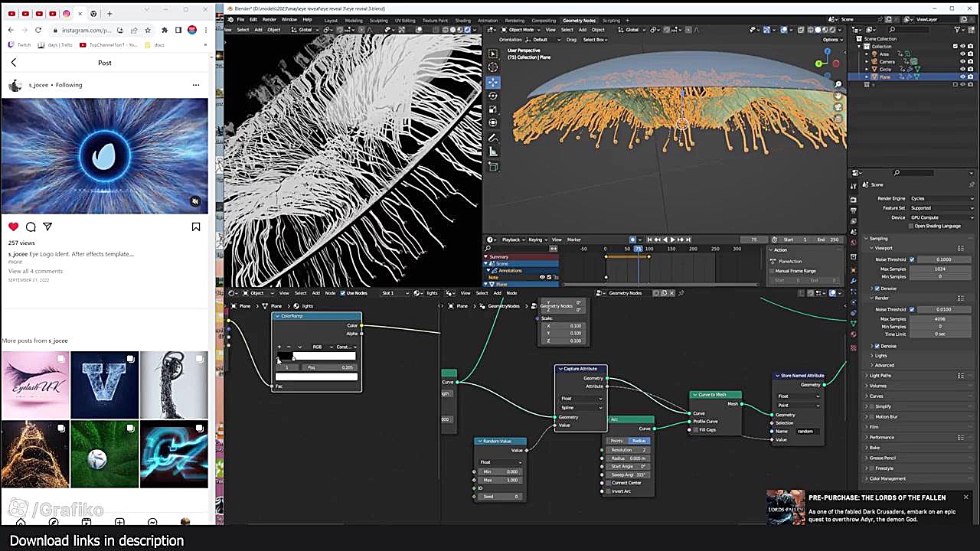Click the timeline frame 75 playhead
The height and width of the screenshot is (551, 980).
[638, 249]
